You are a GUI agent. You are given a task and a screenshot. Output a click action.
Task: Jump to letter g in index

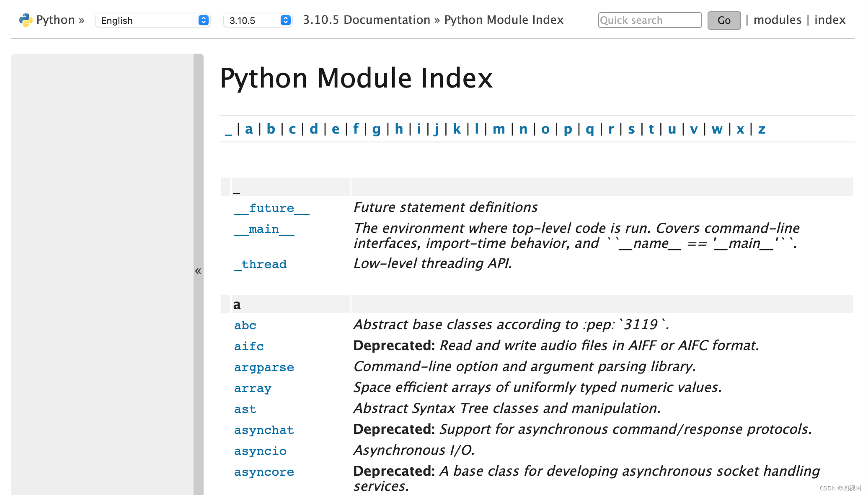pyautogui.click(x=377, y=129)
